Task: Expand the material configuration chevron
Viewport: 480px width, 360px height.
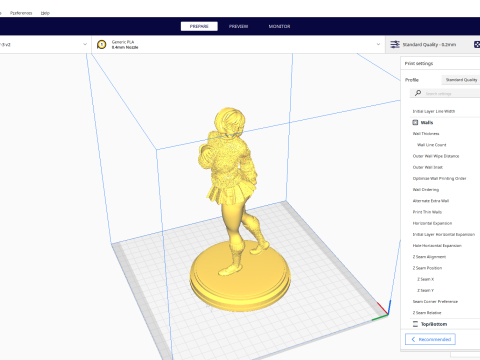Action: [378, 44]
